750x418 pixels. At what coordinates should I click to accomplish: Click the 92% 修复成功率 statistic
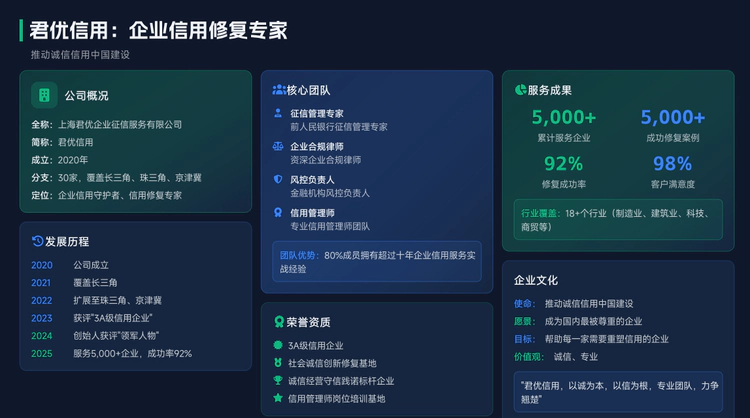(x=563, y=170)
